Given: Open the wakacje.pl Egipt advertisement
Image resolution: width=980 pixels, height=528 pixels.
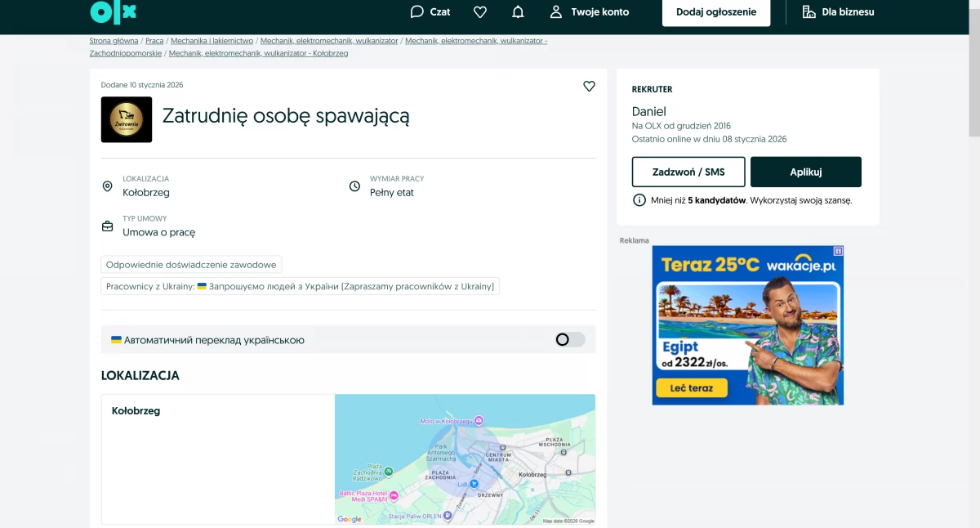Looking at the screenshot, I should point(747,325).
